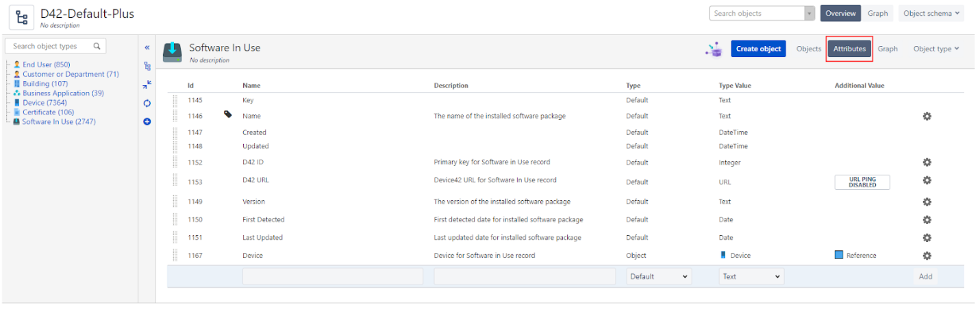
Task: Refresh the object type tree
Action: (147, 104)
